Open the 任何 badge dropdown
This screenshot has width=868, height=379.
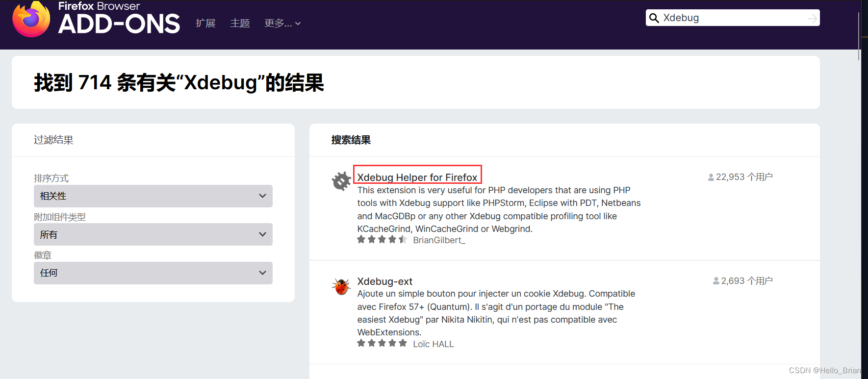click(x=153, y=273)
